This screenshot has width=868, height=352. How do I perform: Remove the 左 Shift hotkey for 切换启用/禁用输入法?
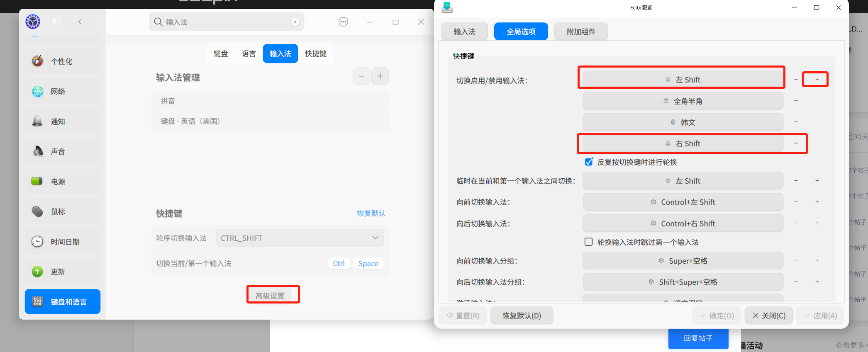click(796, 79)
